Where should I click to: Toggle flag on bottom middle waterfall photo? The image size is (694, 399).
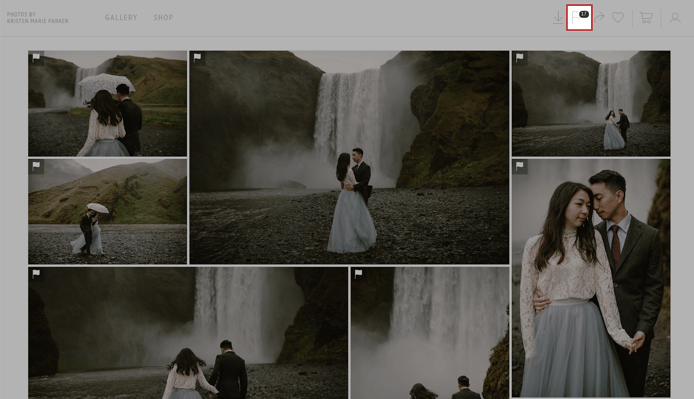point(359,274)
